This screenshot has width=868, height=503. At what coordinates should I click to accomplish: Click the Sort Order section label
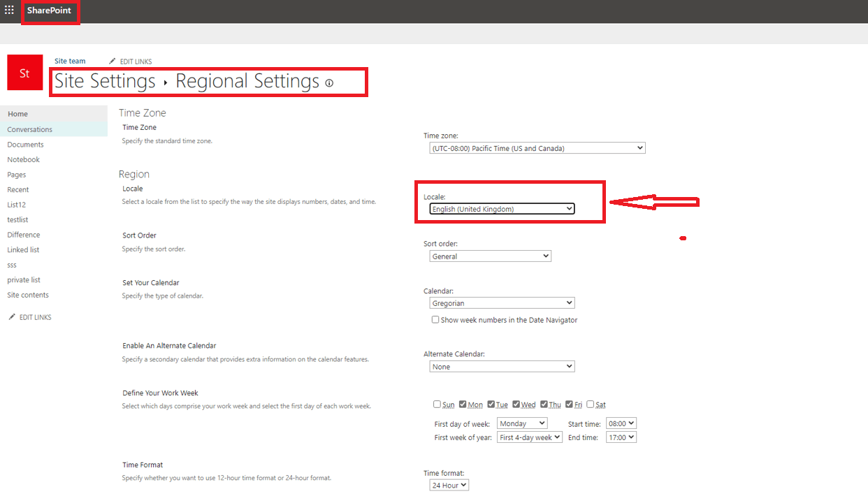139,235
